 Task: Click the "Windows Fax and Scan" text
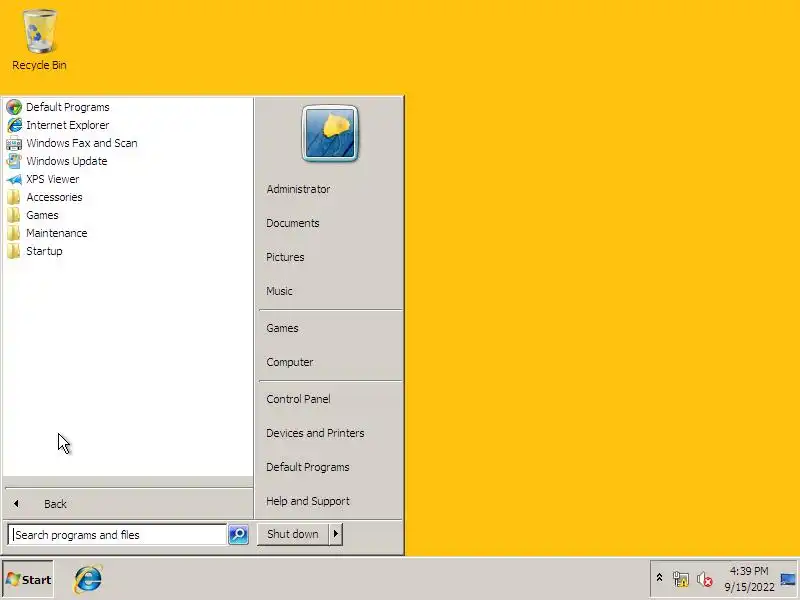pos(82,143)
